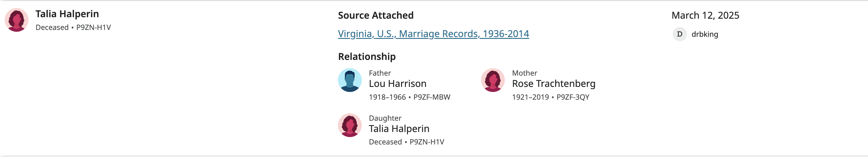This screenshot has height=159, width=868.
Task: Click Talia Halperin's avatar at top left
Action: tap(17, 20)
